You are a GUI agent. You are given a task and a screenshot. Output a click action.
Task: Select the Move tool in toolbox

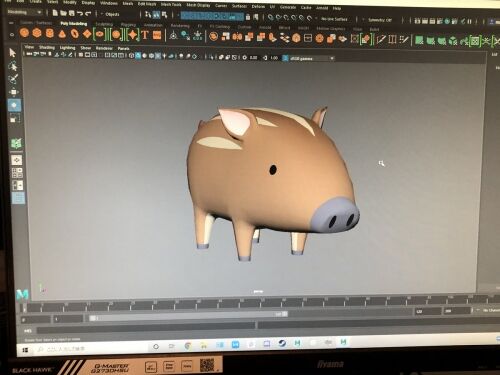[14, 92]
